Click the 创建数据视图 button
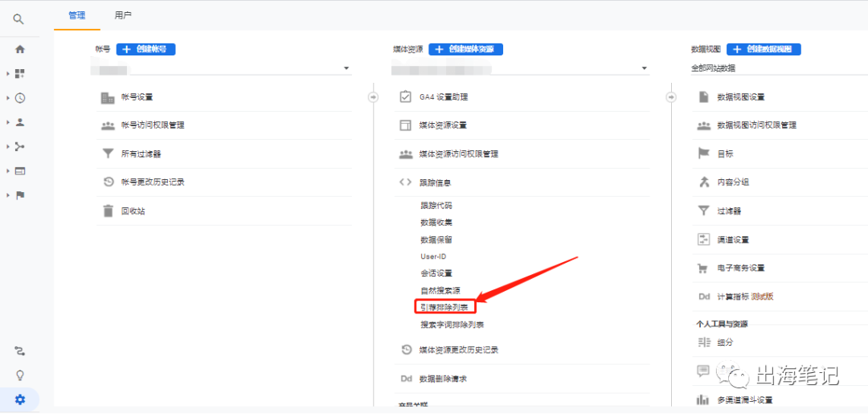Screen dimensions: 868x414 click(x=764, y=49)
